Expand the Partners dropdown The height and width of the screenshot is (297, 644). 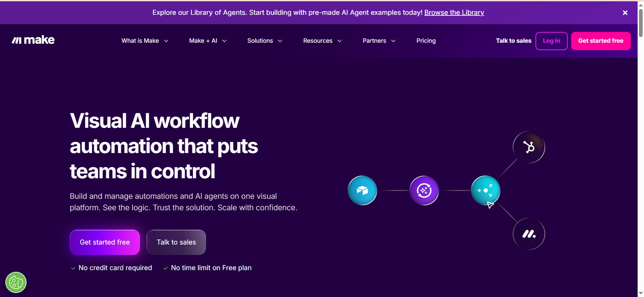379,41
